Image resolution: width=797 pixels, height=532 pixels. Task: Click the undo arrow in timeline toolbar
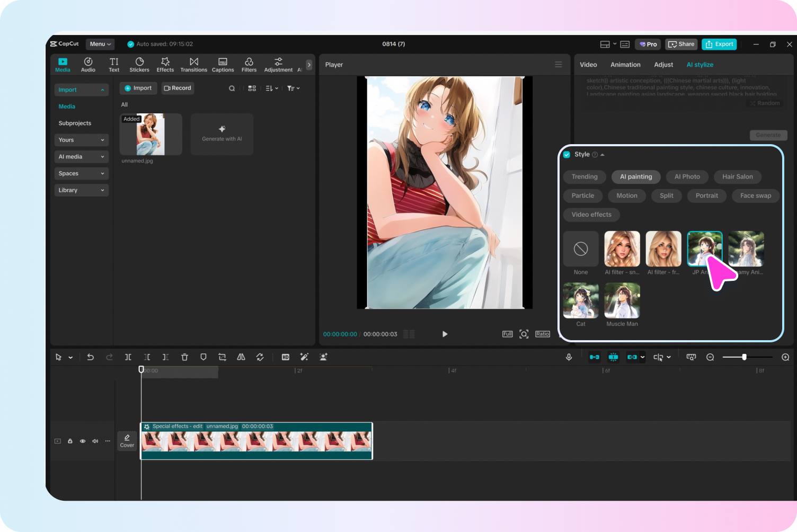[91, 357]
